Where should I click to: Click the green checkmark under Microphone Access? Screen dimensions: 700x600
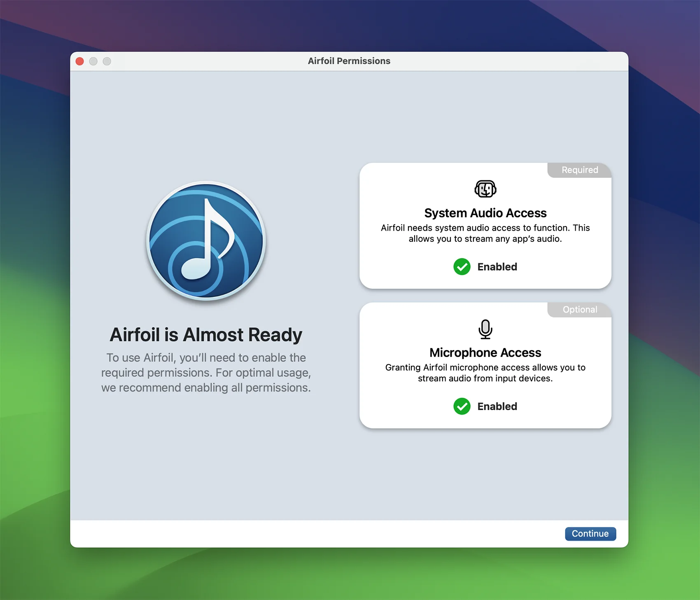click(x=462, y=406)
